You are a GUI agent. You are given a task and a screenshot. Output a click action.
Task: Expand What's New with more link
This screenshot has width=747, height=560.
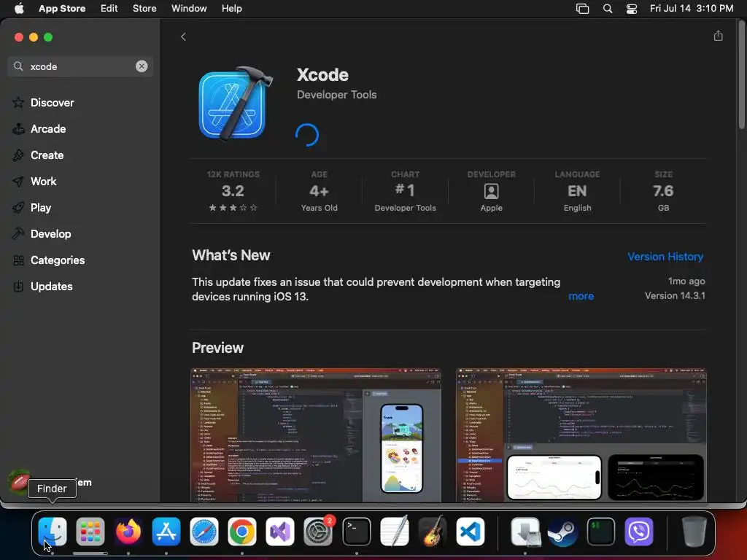581,296
